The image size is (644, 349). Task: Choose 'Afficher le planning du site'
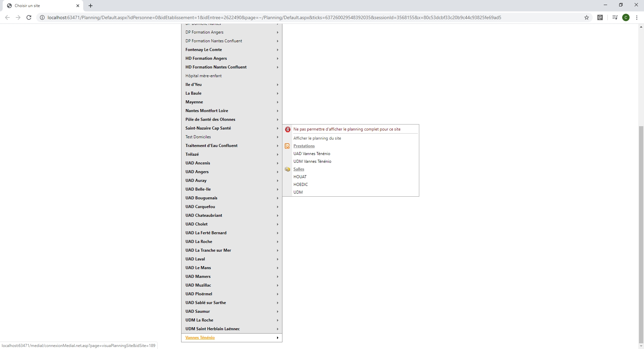(x=317, y=138)
